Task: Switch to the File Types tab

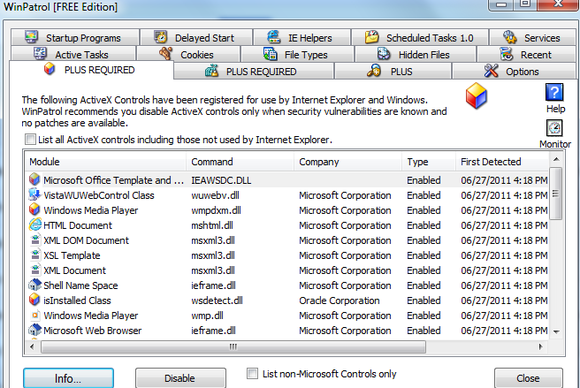Action: click(297, 54)
